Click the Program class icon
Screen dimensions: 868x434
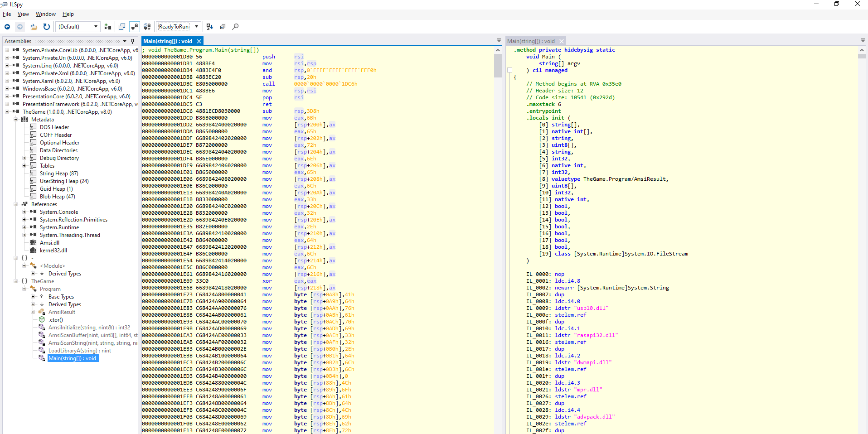point(33,289)
